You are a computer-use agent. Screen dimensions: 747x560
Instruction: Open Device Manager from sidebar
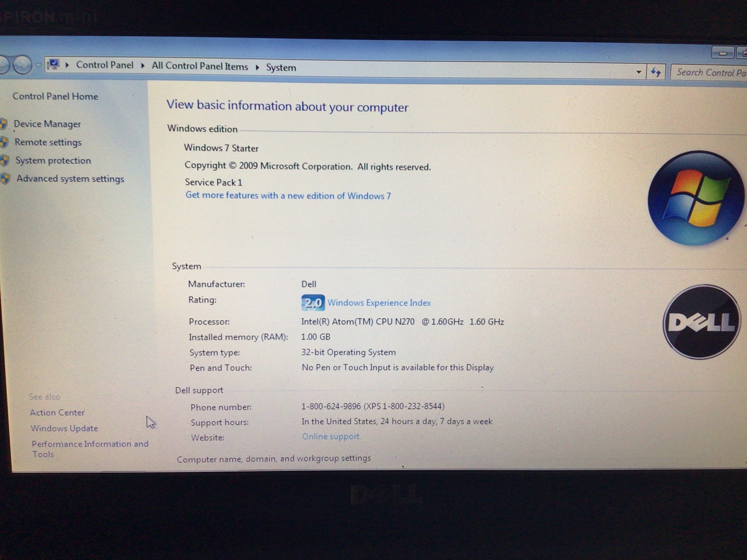47,124
